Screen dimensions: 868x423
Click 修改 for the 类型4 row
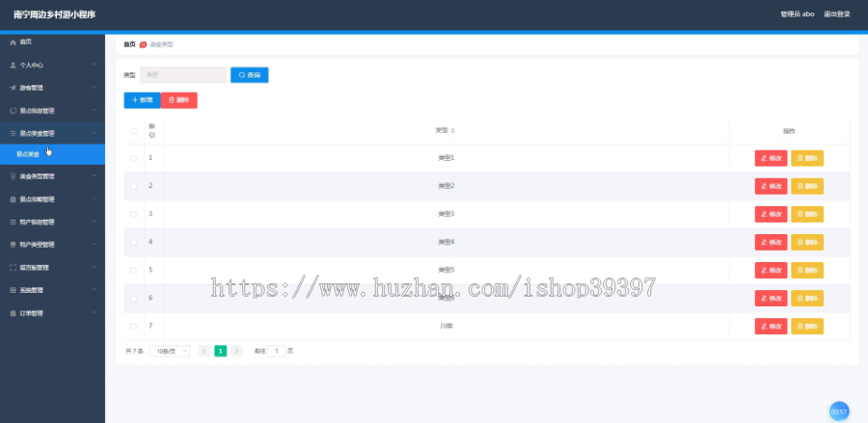click(772, 242)
